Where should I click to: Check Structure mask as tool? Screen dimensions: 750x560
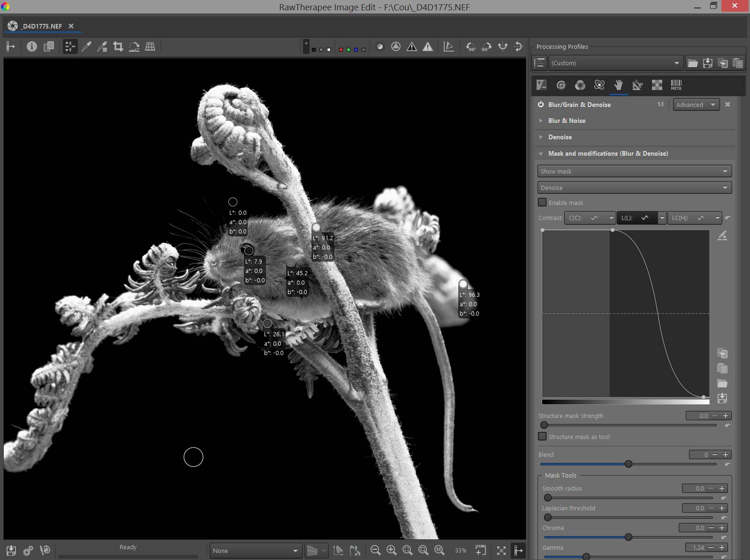coord(542,437)
